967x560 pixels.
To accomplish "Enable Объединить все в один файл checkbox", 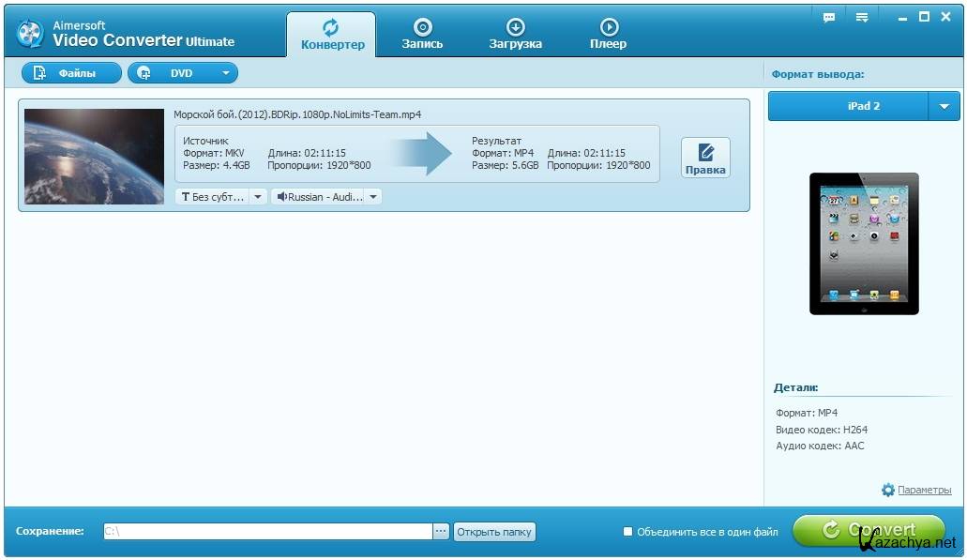I will (x=628, y=532).
